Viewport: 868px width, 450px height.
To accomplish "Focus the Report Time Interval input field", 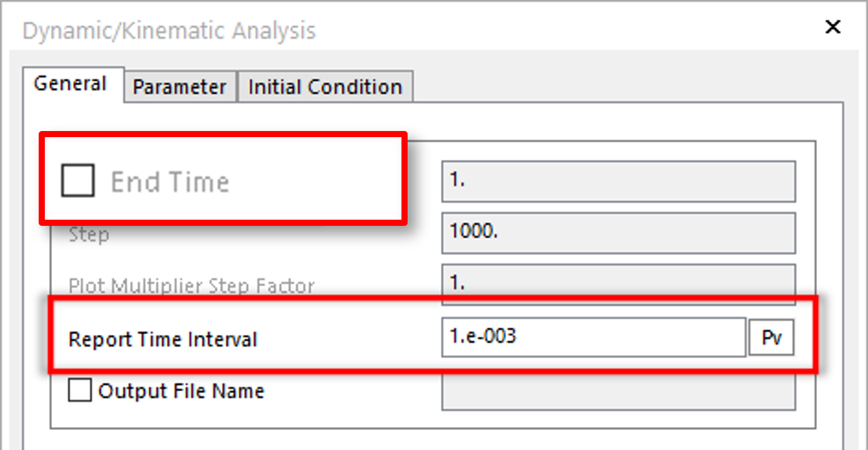I will (x=593, y=337).
